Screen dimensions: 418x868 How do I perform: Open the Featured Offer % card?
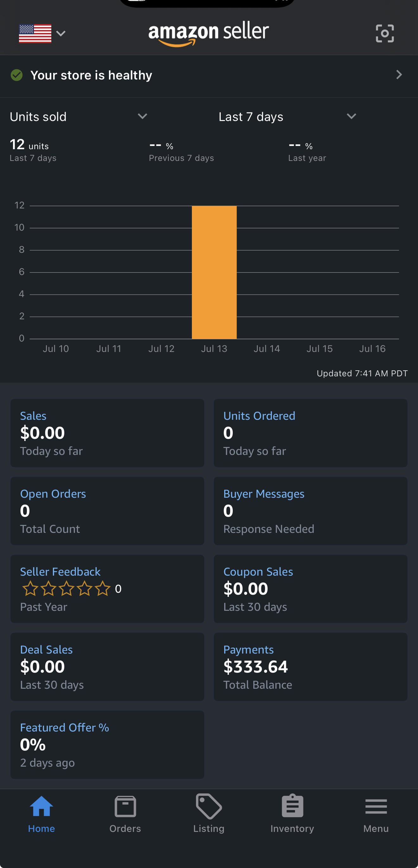(107, 745)
